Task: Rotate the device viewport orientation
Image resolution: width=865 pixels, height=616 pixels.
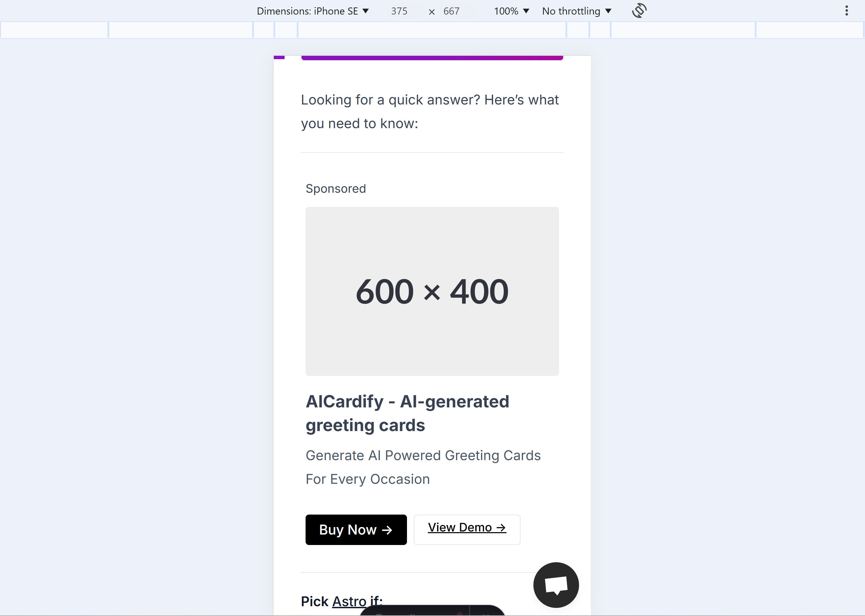Action: click(639, 10)
